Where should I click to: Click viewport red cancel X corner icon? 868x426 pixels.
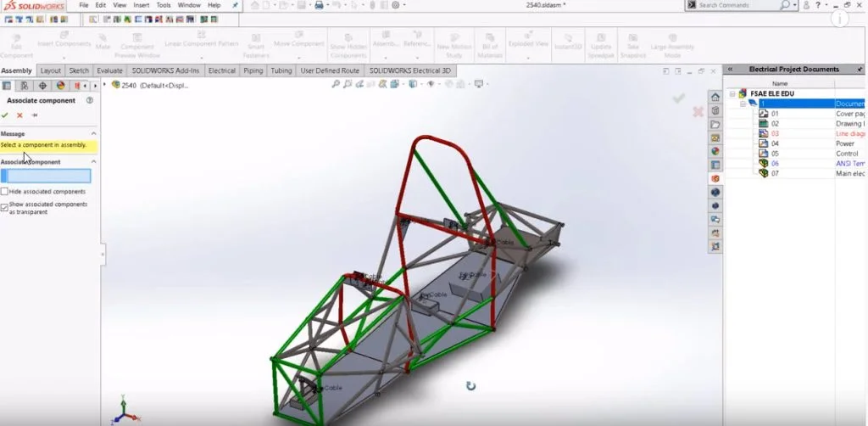698,112
